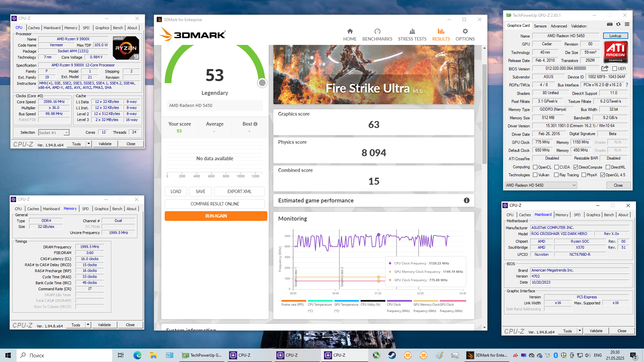Expand Tools arrow in CPU-Z CPU window
The width and height of the screenshot is (644, 362).
[x=89, y=144]
